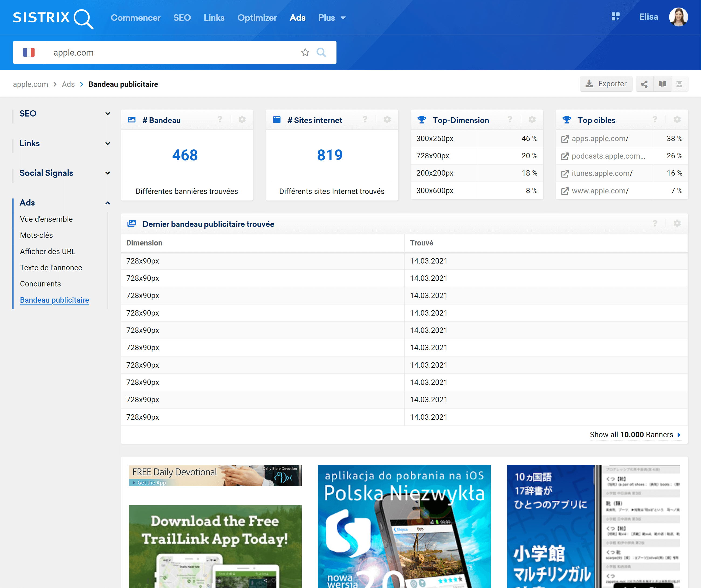The image size is (701, 588).
Task: Open Texte de l'annonce in sidebar
Action: [x=51, y=268]
